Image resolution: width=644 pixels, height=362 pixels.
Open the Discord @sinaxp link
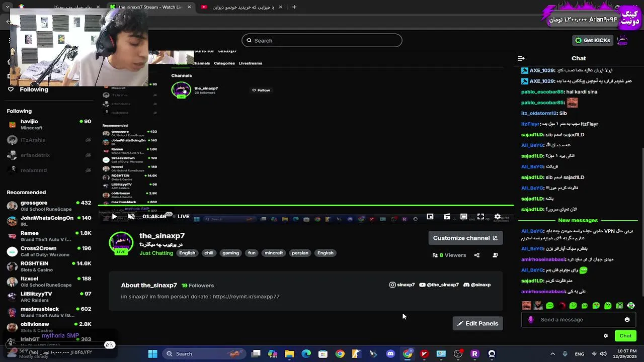[476, 285]
